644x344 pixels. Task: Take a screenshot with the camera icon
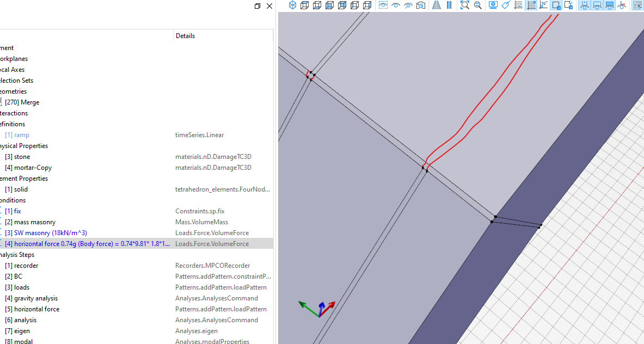click(421, 5)
